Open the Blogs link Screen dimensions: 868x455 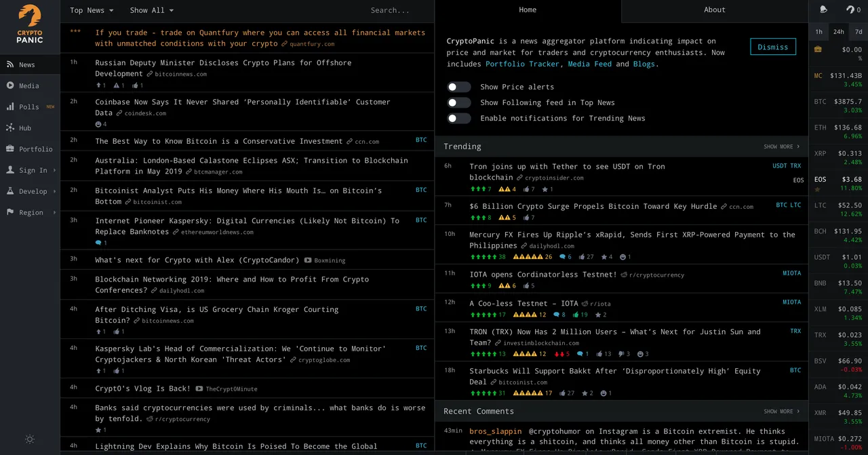coord(644,64)
